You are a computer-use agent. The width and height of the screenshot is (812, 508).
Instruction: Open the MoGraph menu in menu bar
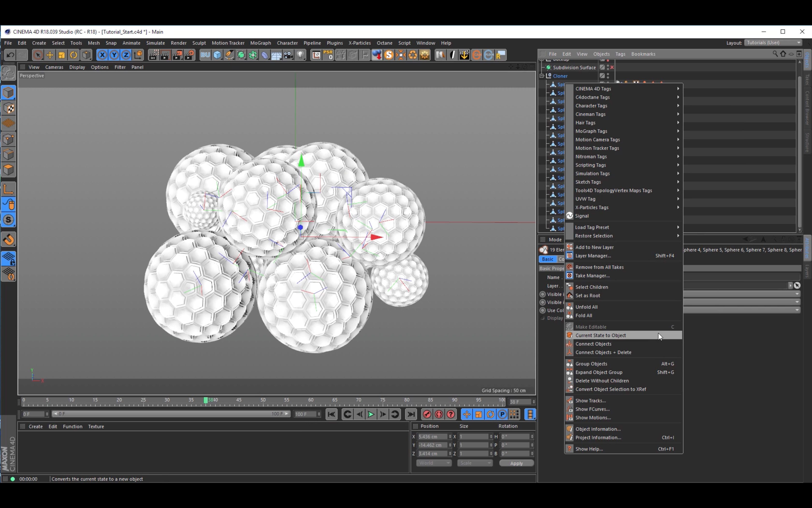[x=260, y=43]
